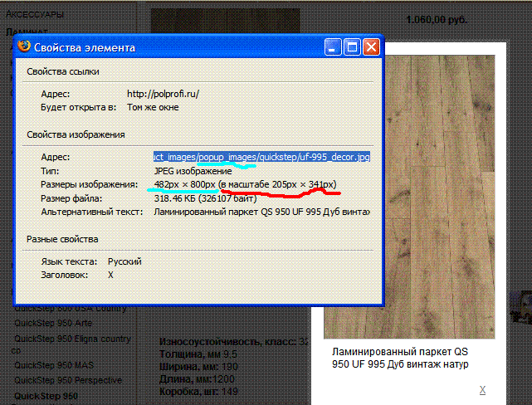Open QuickStep 950 Eligna country link

coord(72,339)
